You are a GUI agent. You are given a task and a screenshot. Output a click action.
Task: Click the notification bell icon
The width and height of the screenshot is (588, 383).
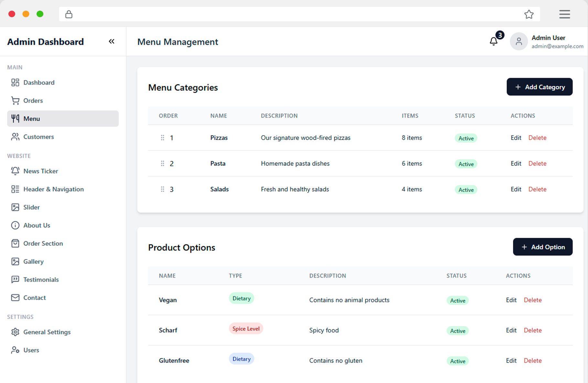pos(494,41)
